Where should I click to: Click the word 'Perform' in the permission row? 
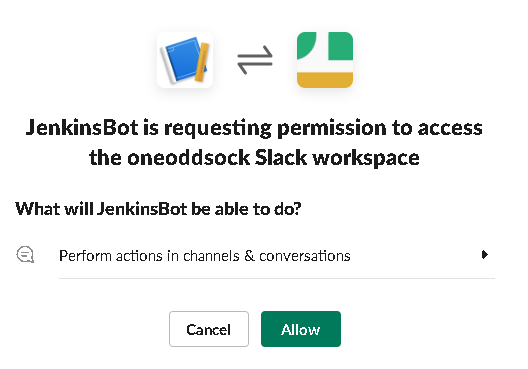click(x=85, y=256)
